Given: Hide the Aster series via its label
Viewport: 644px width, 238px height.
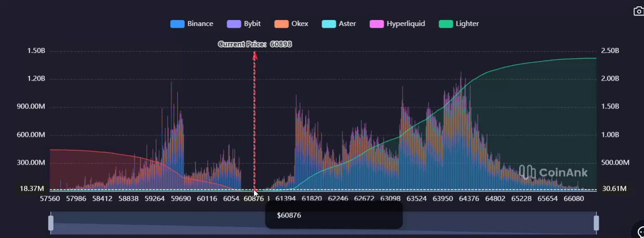Looking at the screenshot, I should [347, 24].
